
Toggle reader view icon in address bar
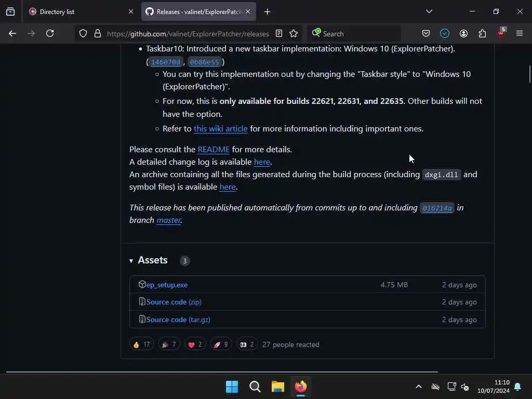click(279, 34)
